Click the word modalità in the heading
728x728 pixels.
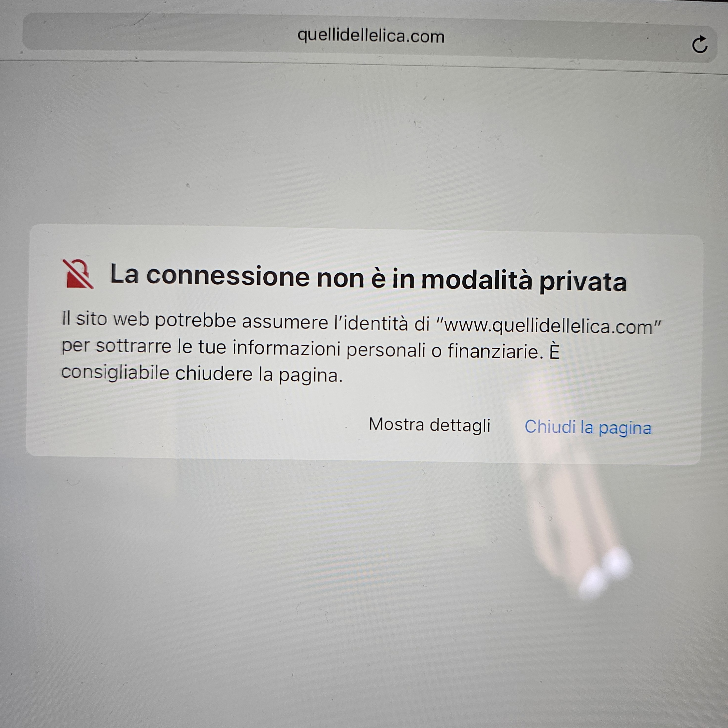click(477, 280)
